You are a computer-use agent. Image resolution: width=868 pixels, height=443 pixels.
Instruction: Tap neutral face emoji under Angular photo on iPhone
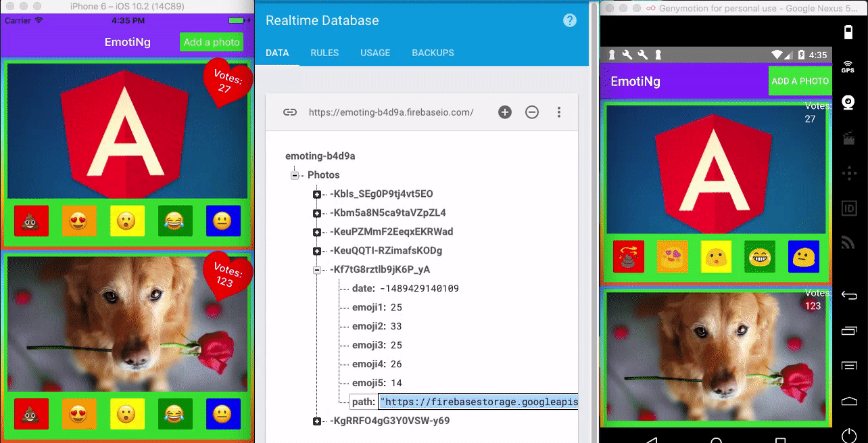point(223,221)
